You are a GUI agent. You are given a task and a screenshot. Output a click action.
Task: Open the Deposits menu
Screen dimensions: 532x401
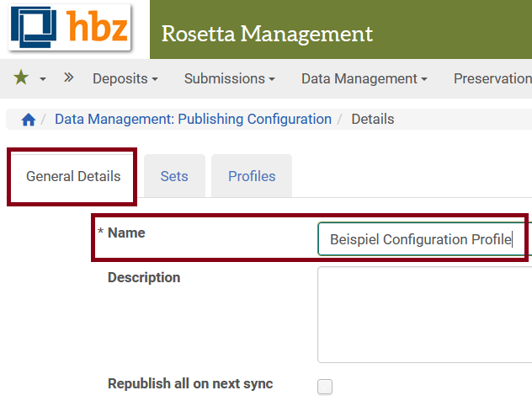tap(125, 78)
